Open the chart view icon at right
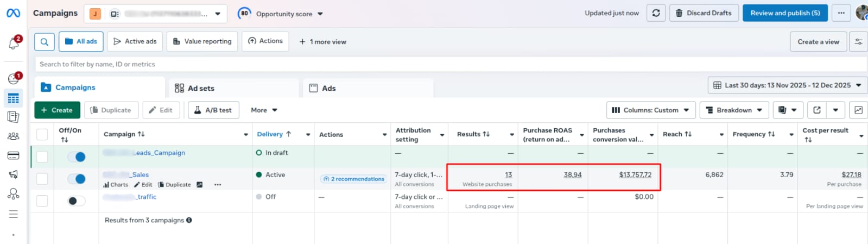This screenshot has width=868, height=244. tap(858, 110)
